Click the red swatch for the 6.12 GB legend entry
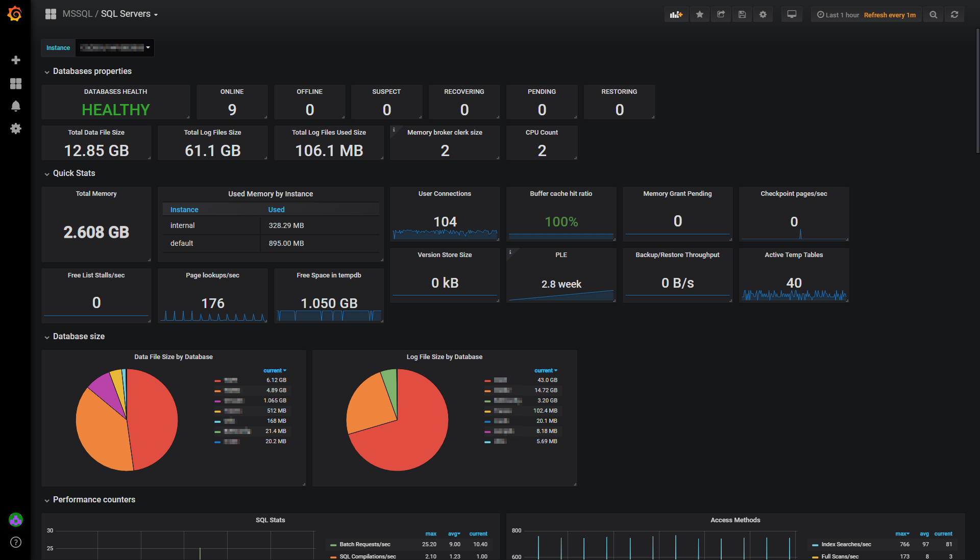980x560 pixels. (218, 380)
